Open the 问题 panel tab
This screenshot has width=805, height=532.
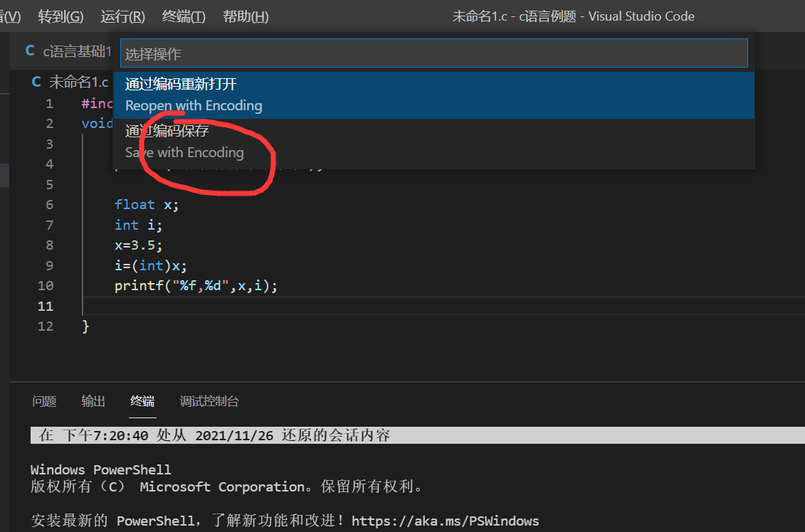click(x=44, y=401)
